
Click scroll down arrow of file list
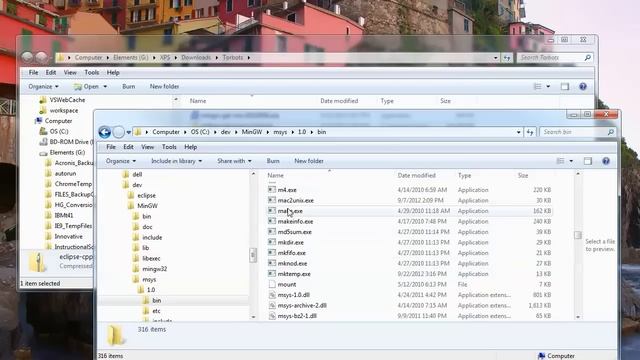tap(578, 317)
